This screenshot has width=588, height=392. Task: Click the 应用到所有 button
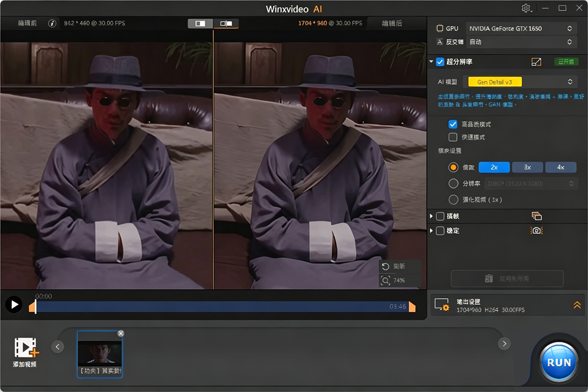click(507, 278)
